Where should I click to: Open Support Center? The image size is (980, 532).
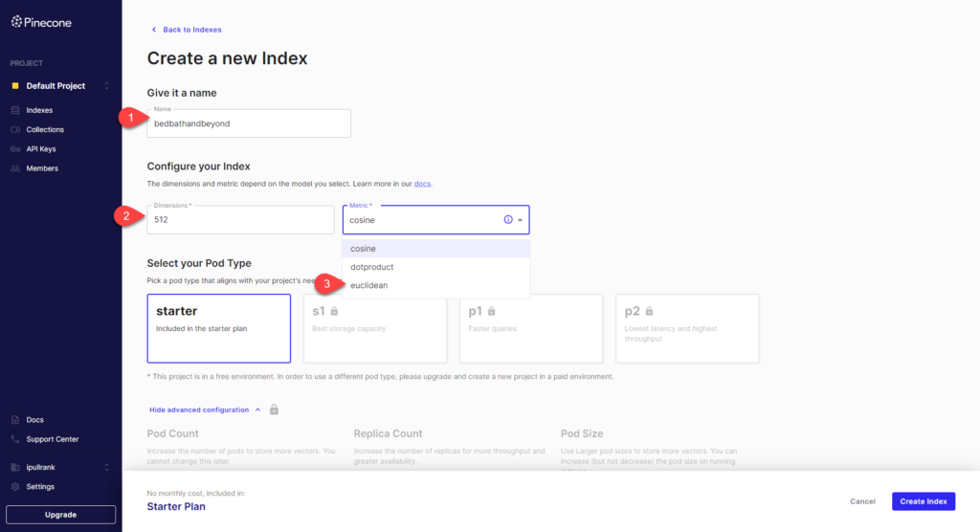click(53, 439)
